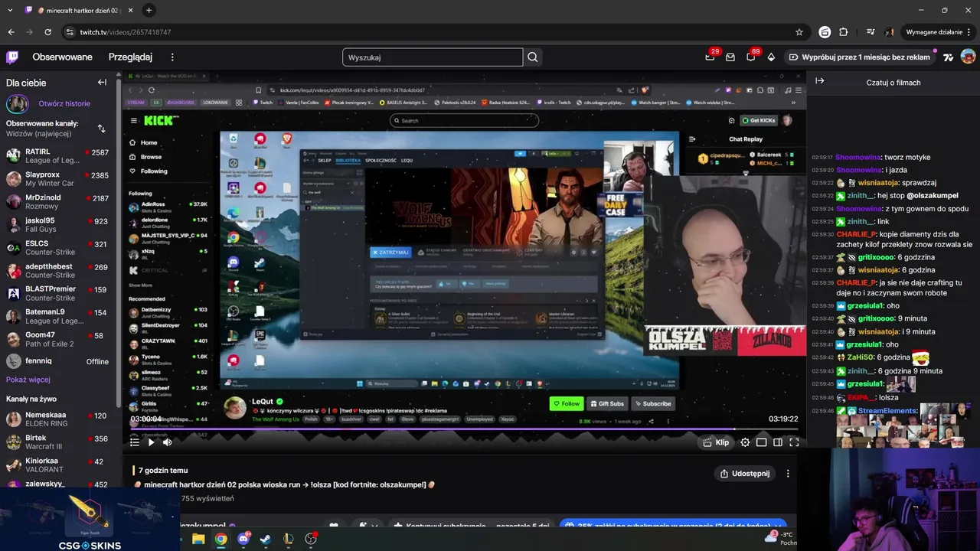
Task: Reload the page in Chrome
Action: pos(47,32)
